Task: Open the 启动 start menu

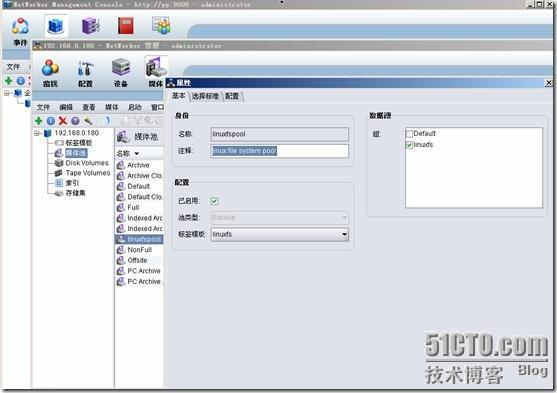Action: (x=134, y=107)
